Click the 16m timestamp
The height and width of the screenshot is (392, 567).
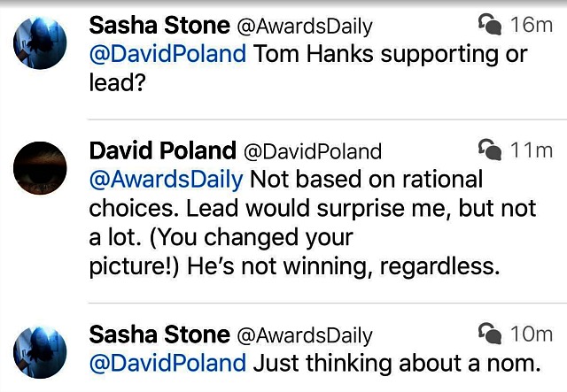pyautogui.click(x=532, y=24)
